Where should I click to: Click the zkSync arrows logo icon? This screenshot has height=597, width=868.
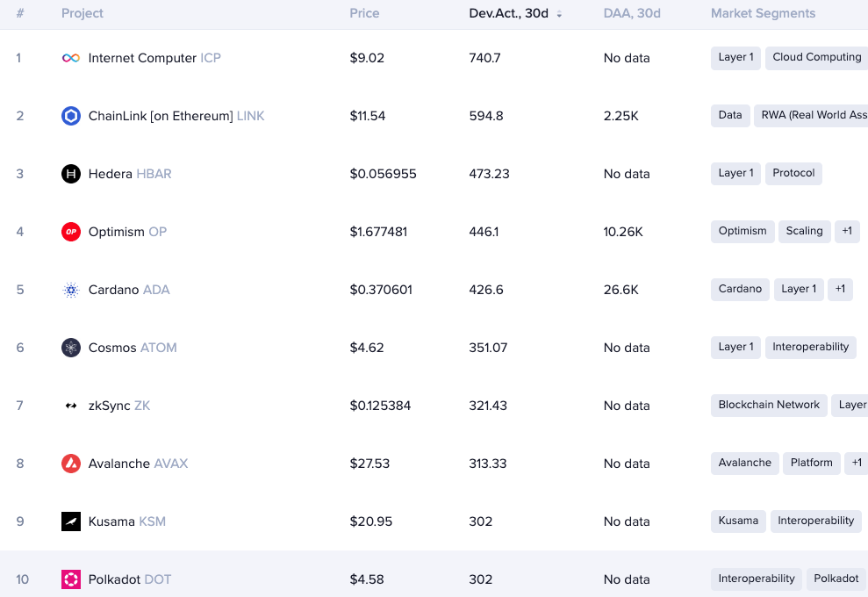(x=71, y=406)
